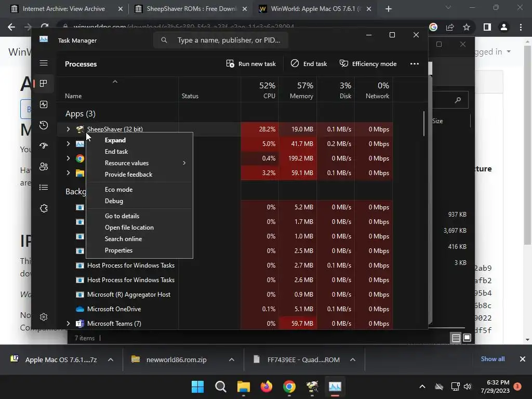Click Chrome bookmark star icon

tap(467, 27)
